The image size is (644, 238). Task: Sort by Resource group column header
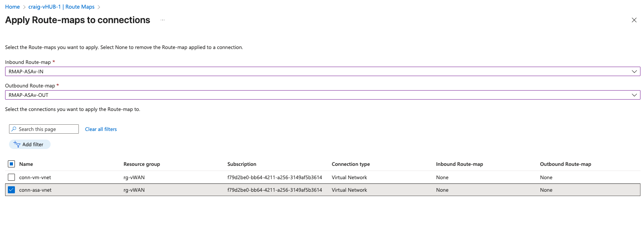coord(142,164)
